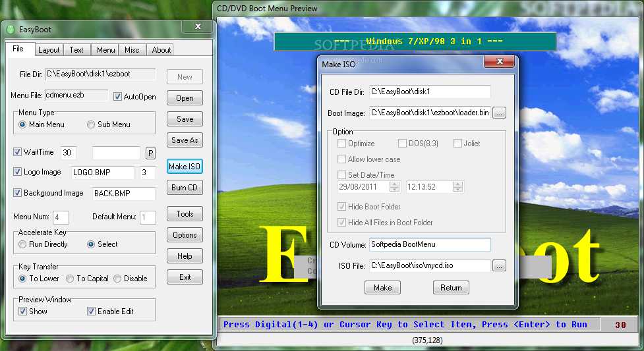Browse for Boot Image file
644x351 pixels.
click(499, 113)
